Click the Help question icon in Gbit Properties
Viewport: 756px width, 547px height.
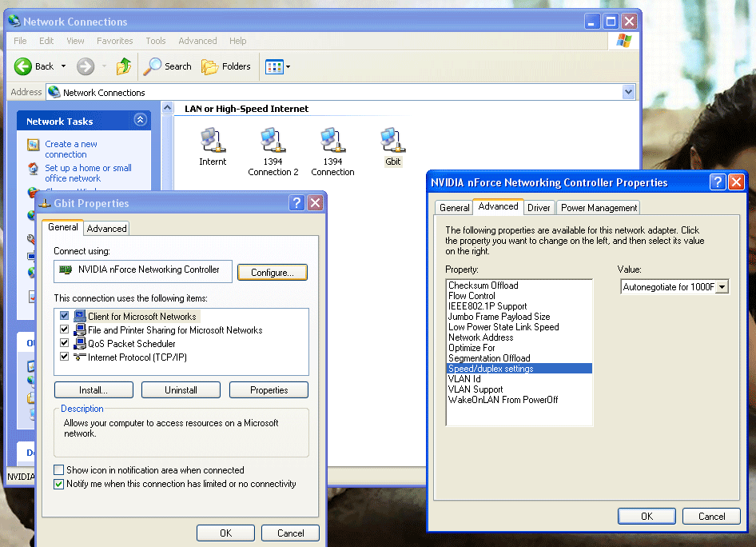coord(297,203)
